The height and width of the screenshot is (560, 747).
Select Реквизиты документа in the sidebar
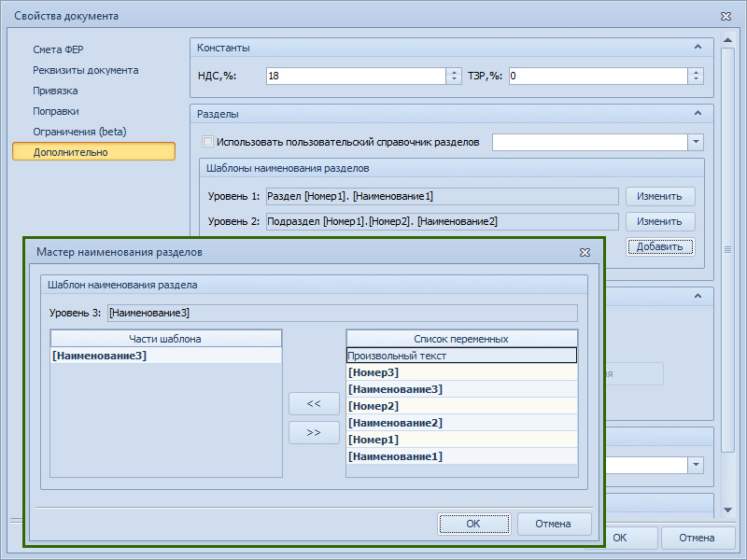pyautogui.click(x=85, y=70)
